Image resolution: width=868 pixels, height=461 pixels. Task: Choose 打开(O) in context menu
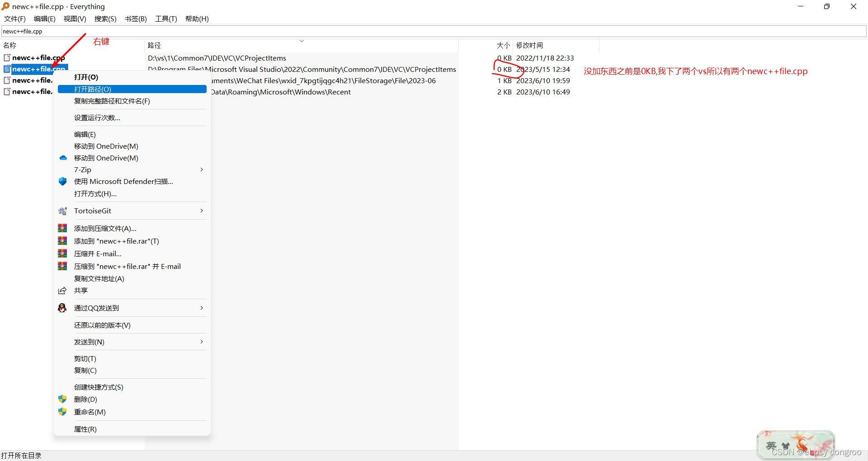[x=132, y=77]
